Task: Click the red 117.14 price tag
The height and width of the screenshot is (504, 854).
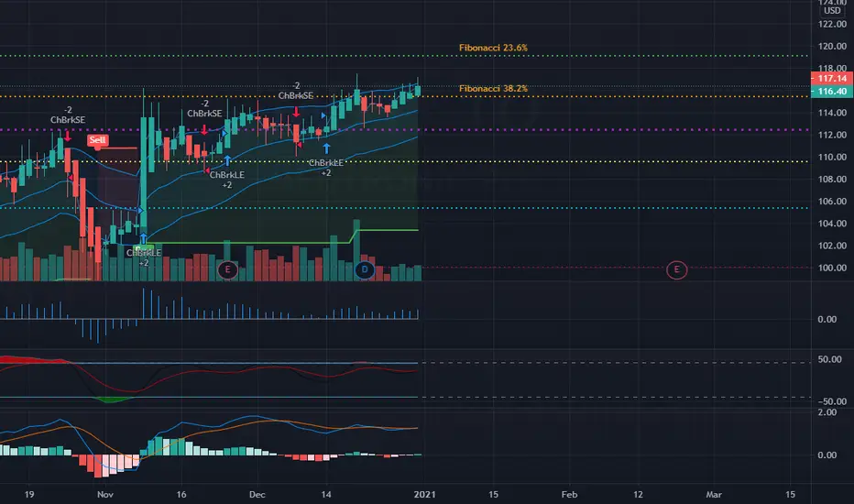Action: (x=832, y=79)
